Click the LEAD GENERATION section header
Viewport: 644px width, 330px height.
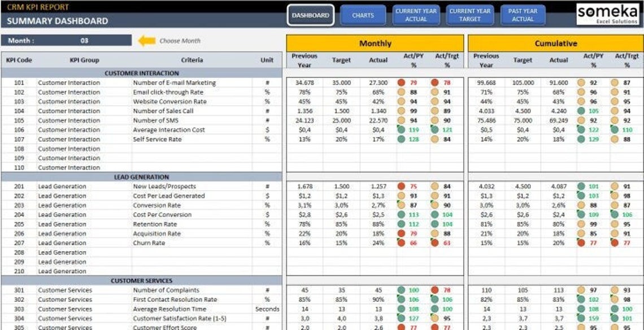[x=141, y=177]
